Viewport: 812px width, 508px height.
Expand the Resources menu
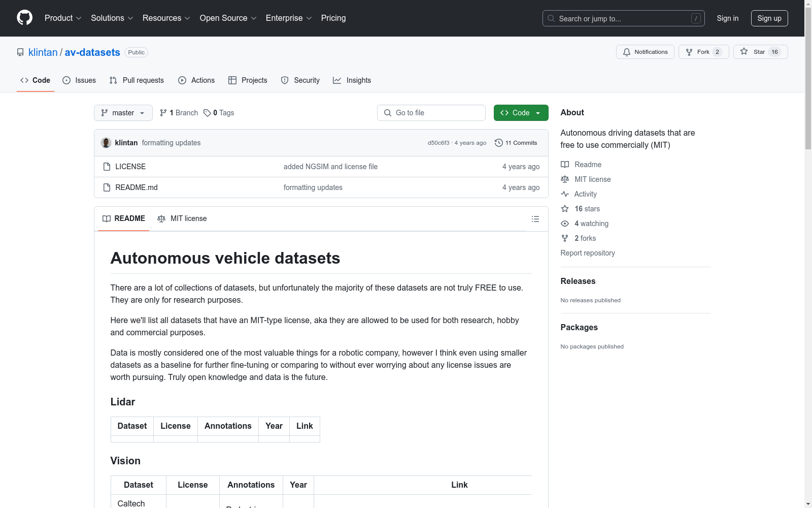(166, 18)
